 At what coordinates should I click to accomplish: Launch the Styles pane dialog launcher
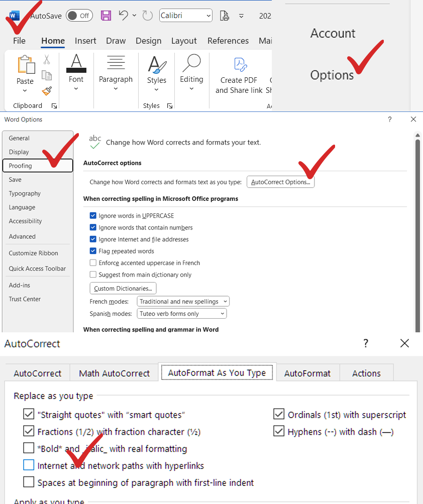click(x=170, y=106)
